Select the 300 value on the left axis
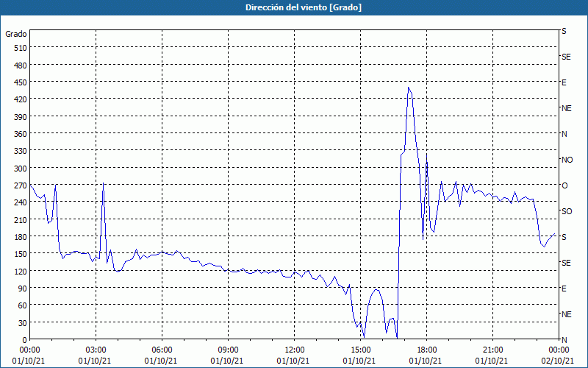This screenshot has width=588, height=368. 21,169
